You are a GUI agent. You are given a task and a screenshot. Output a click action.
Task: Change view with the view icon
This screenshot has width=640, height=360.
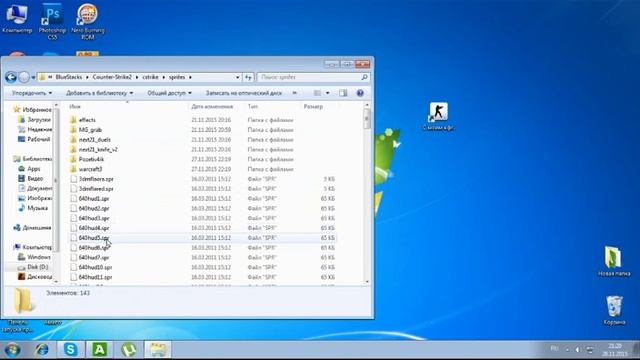[x=318, y=93]
